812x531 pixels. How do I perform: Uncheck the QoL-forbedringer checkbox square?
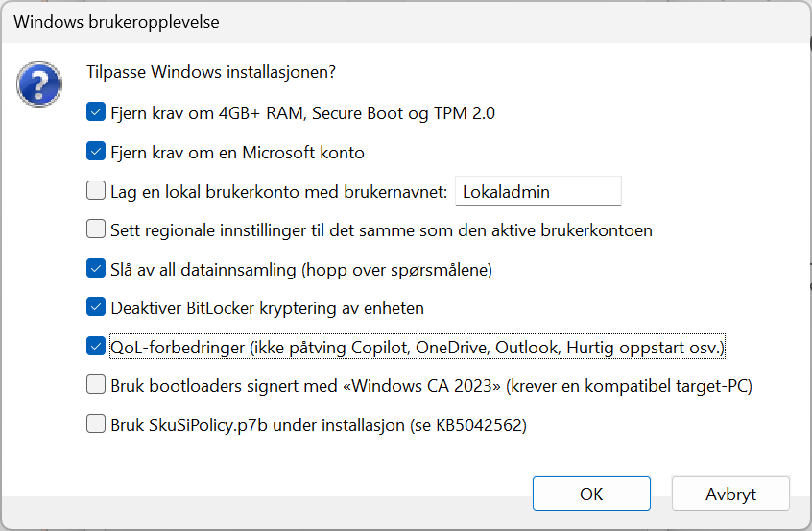96,346
